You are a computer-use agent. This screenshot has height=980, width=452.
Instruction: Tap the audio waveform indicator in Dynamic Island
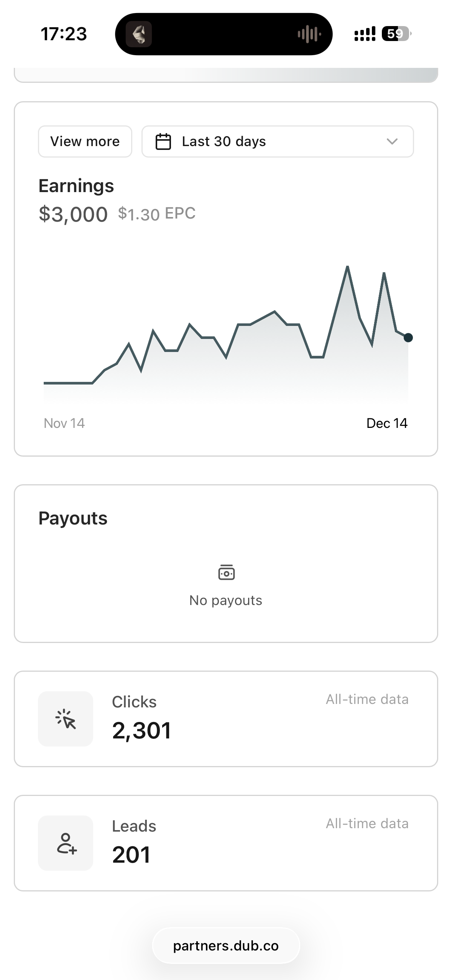[x=309, y=34]
